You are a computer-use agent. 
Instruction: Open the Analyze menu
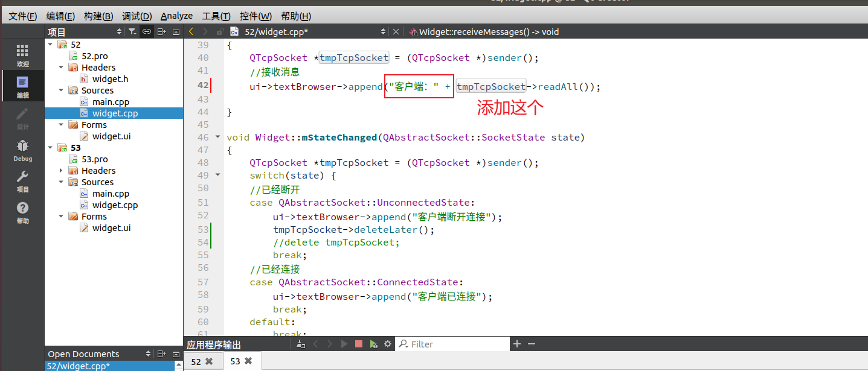pos(176,16)
